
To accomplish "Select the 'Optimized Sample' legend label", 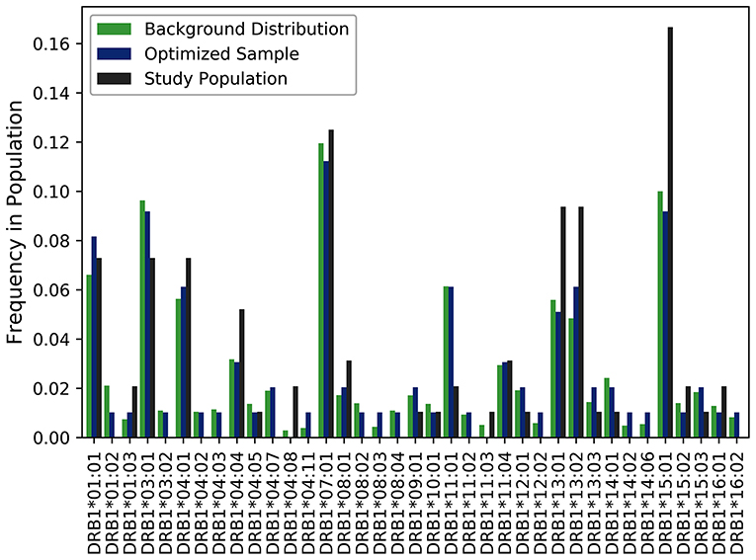I will pyautogui.click(x=221, y=54).
